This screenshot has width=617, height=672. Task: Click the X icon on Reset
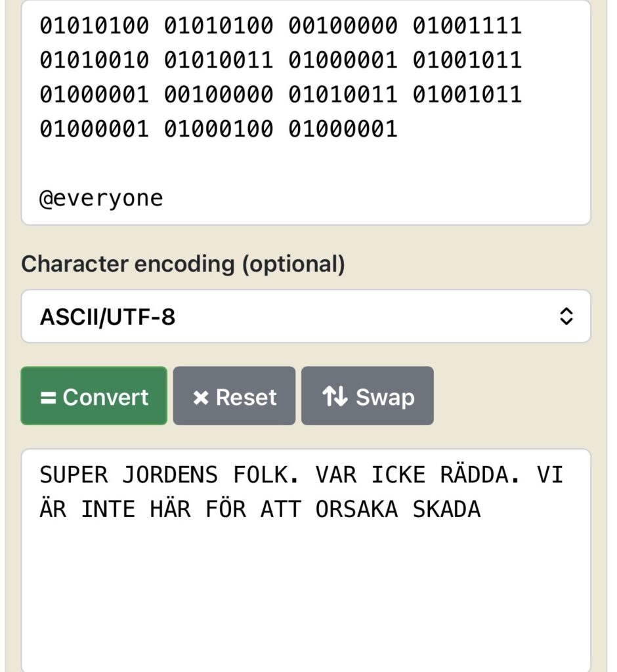pyautogui.click(x=200, y=397)
